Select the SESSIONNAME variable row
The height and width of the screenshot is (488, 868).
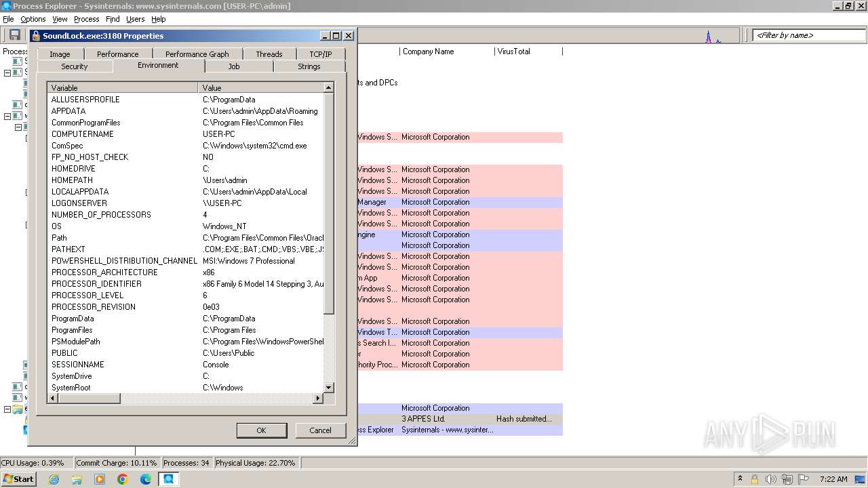pos(185,365)
